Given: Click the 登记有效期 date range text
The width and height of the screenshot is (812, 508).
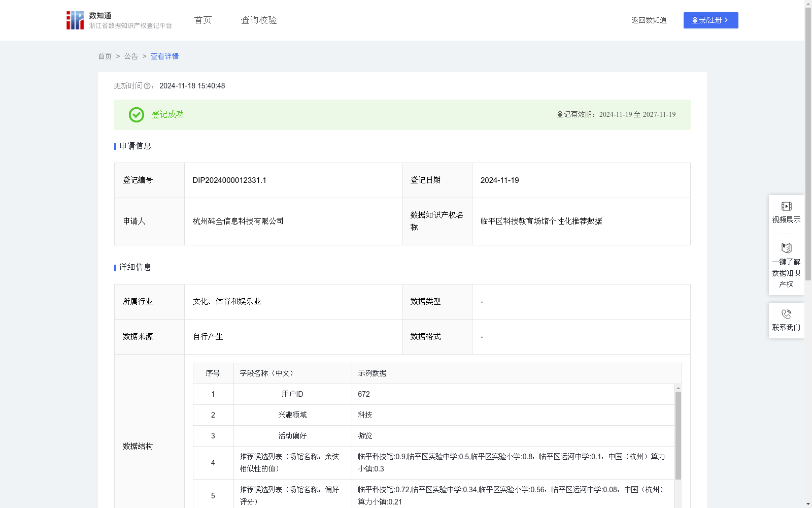Looking at the screenshot, I should 616,115.
